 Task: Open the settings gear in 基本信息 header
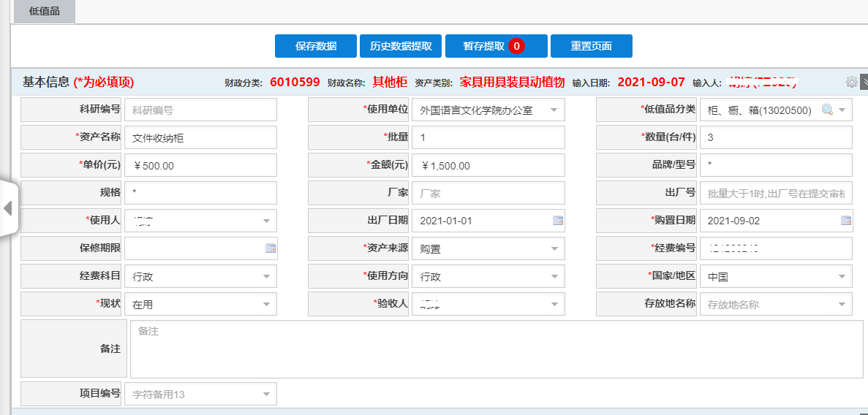point(851,82)
